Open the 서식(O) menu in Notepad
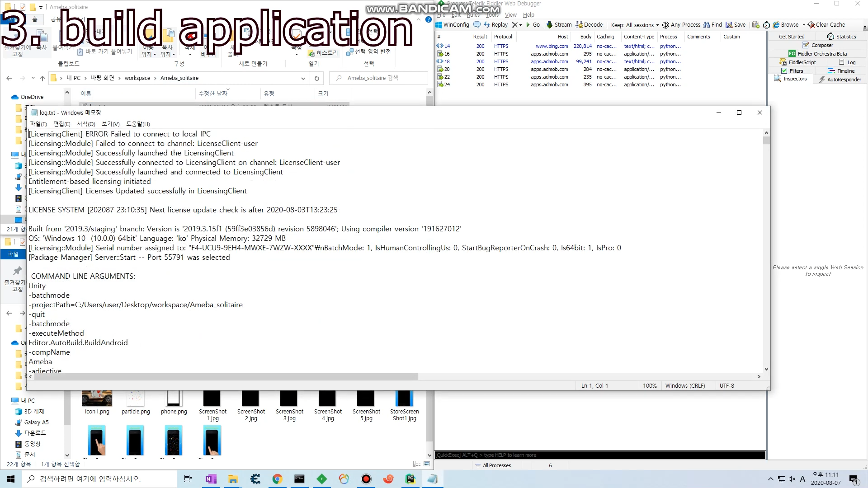Viewport: 868px width, 488px height. 86,124
